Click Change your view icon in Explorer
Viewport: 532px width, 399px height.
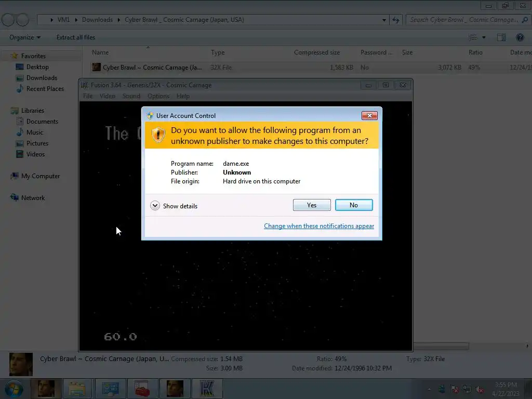pos(473,37)
